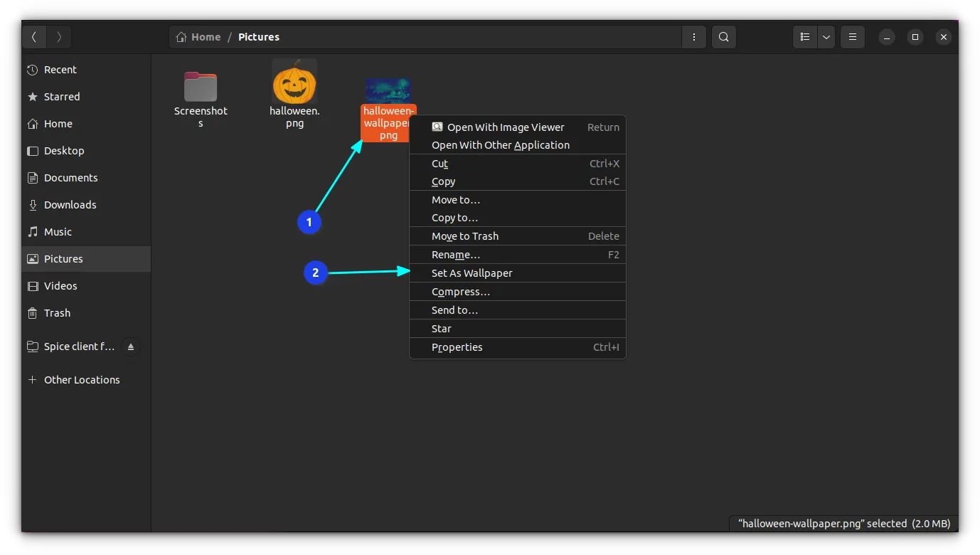Select Set As Wallpaper menu entry
The image size is (980, 555).
point(472,273)
